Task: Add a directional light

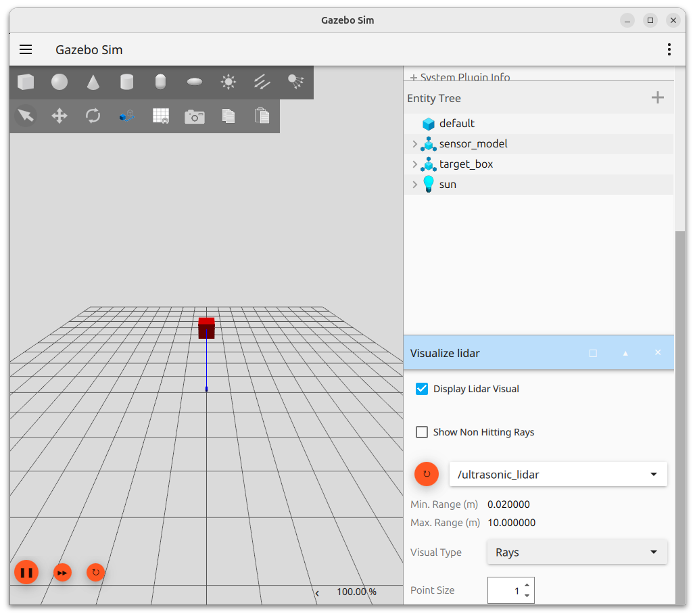Action: (x=262, y=82)
